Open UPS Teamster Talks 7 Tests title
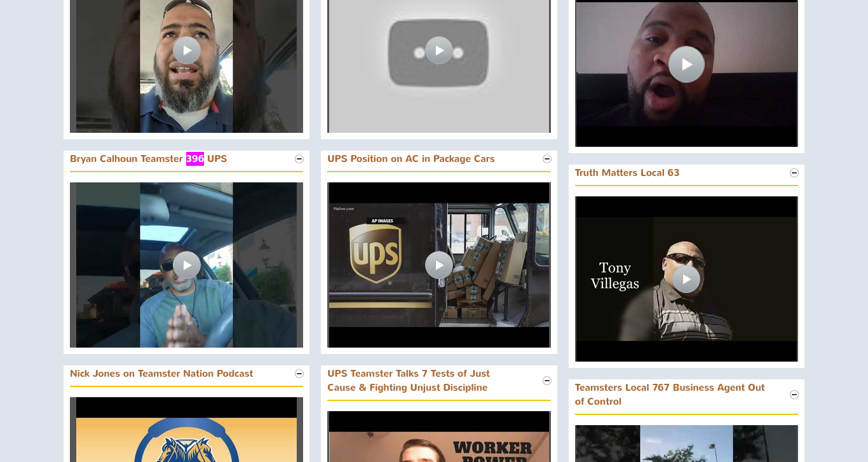The width and height of the screenshot is (868, 462). pyautogui.click(x=409, y=381)
